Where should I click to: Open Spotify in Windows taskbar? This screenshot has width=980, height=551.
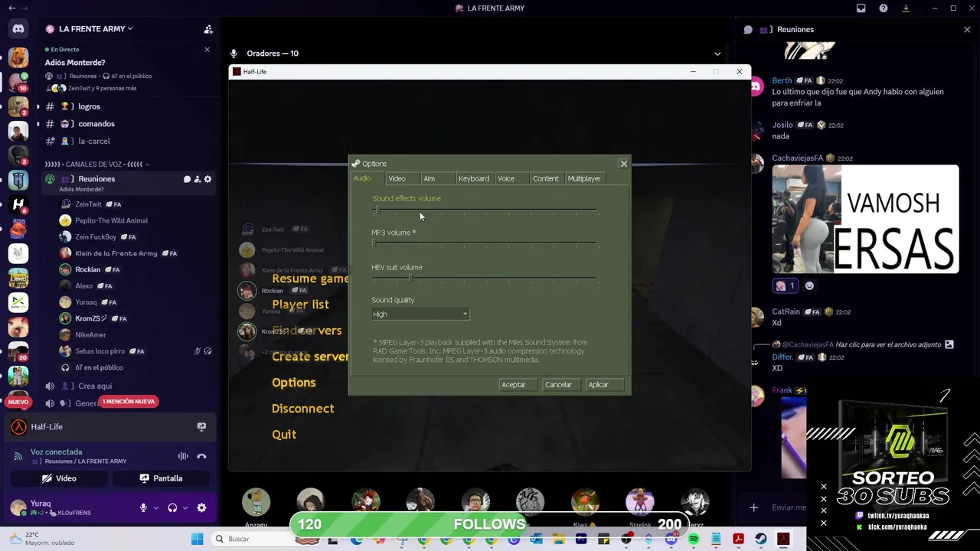coord(694,539)
